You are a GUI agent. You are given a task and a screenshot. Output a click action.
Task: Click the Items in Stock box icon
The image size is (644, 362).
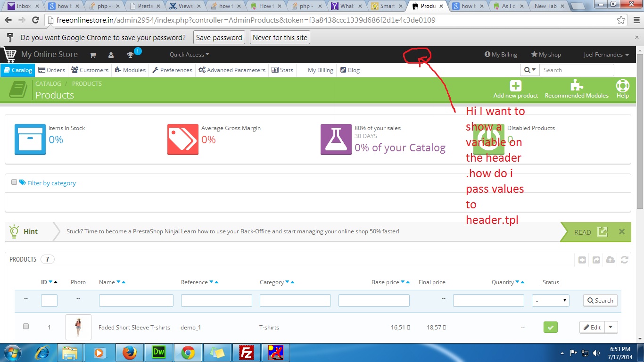(30, 140)
